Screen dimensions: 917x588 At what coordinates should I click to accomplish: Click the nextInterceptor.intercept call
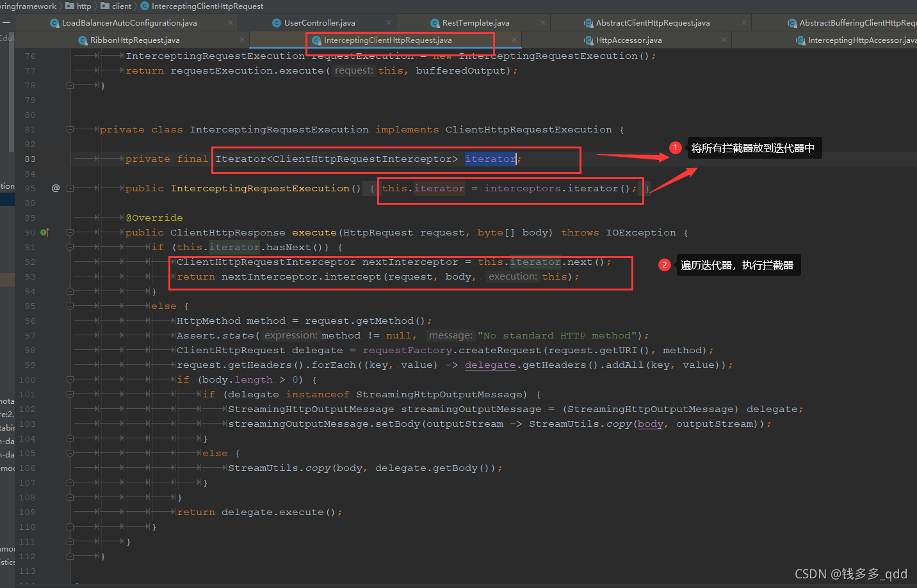301,276
